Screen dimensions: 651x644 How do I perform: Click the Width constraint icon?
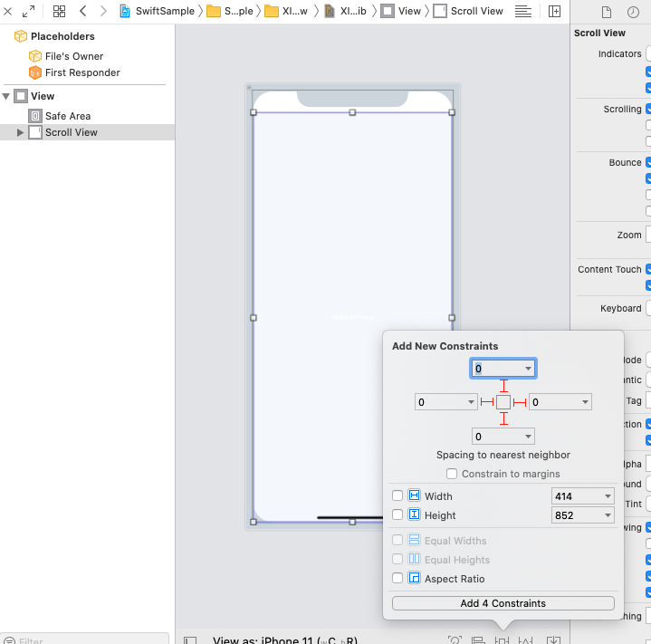414,495
